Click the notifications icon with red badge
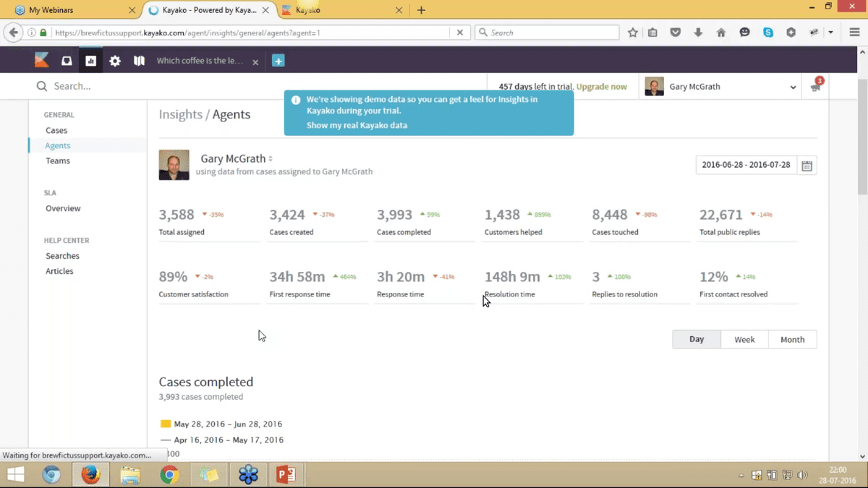This screenshot has width=868, height=488. pos(816,86)
